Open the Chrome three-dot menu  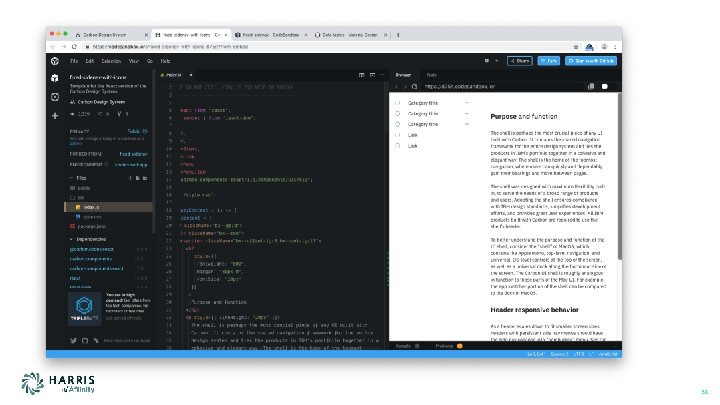pos(615,47)
